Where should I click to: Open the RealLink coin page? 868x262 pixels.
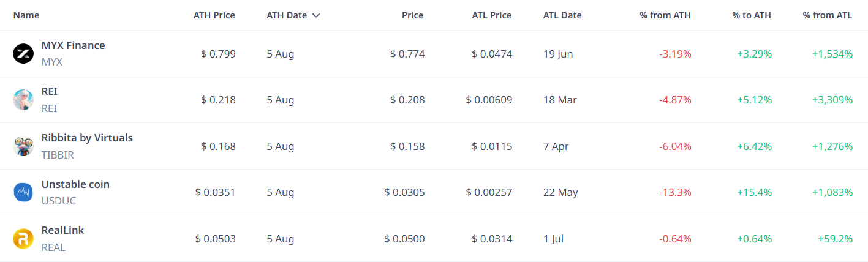coord(62,230)
